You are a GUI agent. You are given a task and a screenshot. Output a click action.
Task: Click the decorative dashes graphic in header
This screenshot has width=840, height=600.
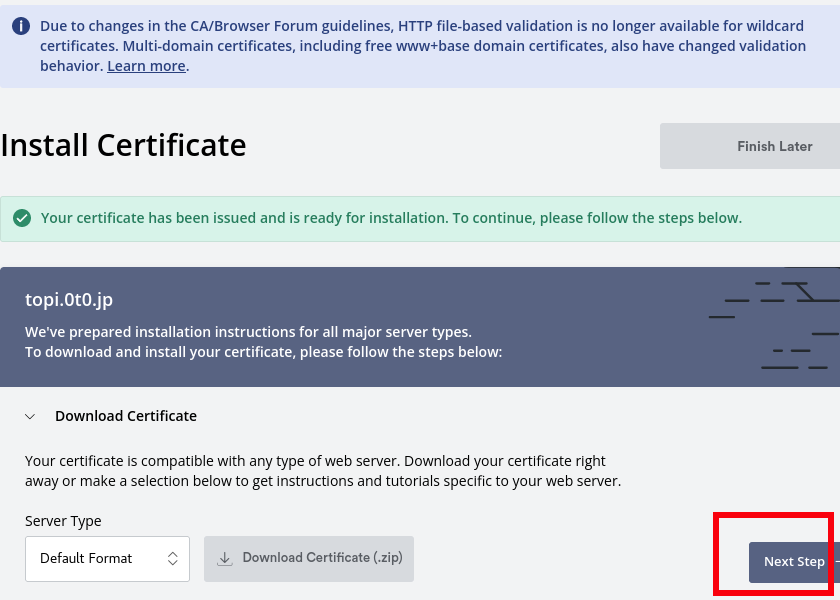tap(775, 318)
